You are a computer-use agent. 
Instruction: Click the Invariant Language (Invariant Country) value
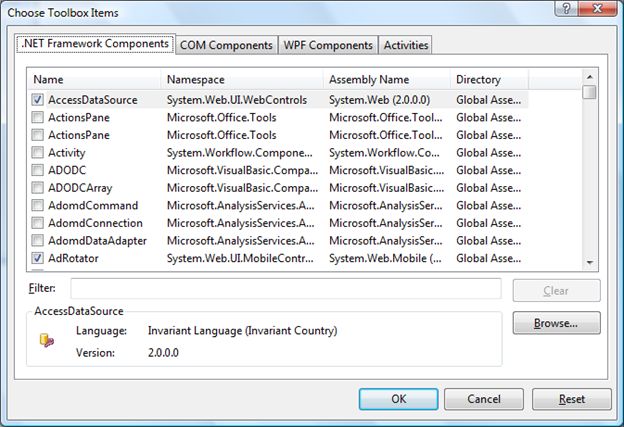(242, 331)
